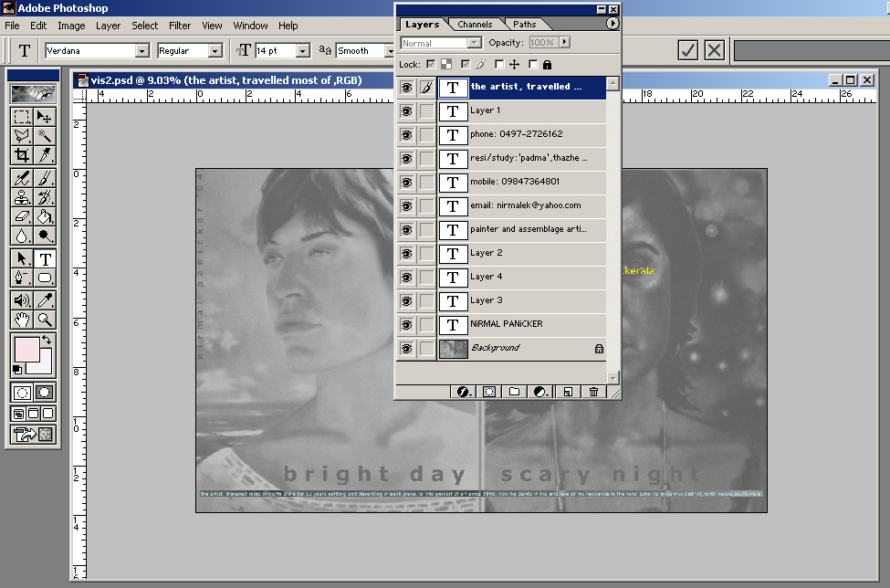Select the Magic Wand tool
Viewport: 890px width, 588px height.
click(45, 137)
